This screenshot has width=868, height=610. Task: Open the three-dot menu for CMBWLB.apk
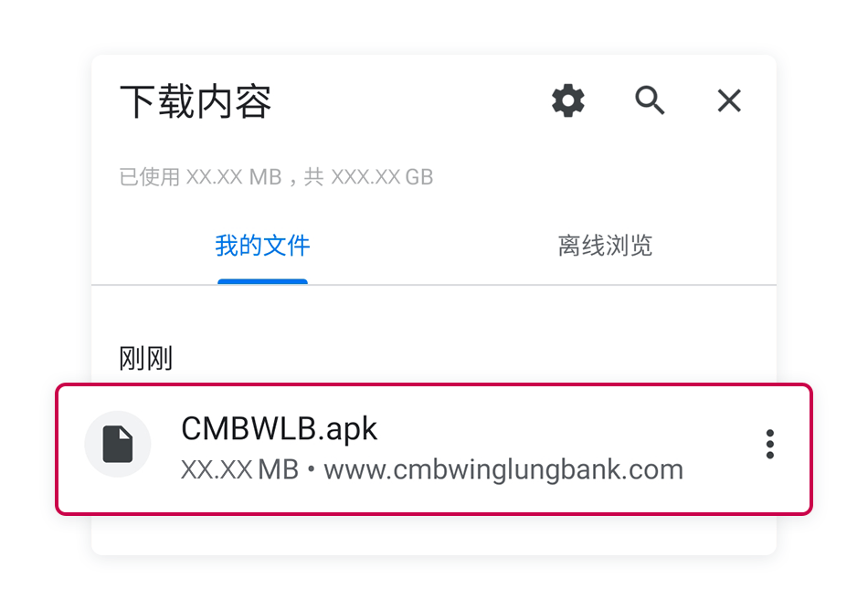769,444
